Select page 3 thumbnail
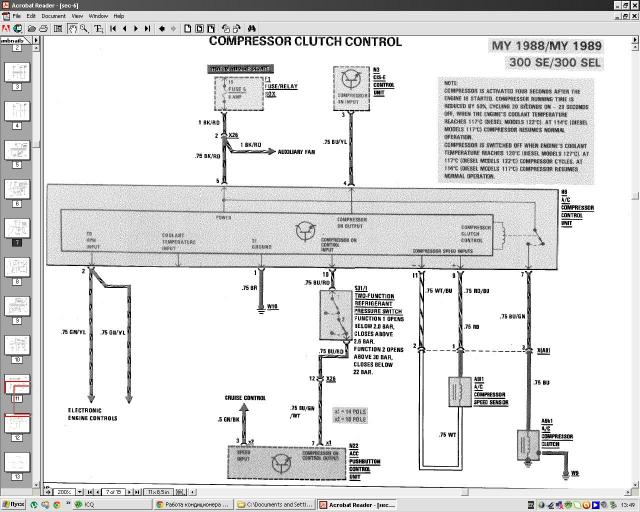 click(17, 73)
